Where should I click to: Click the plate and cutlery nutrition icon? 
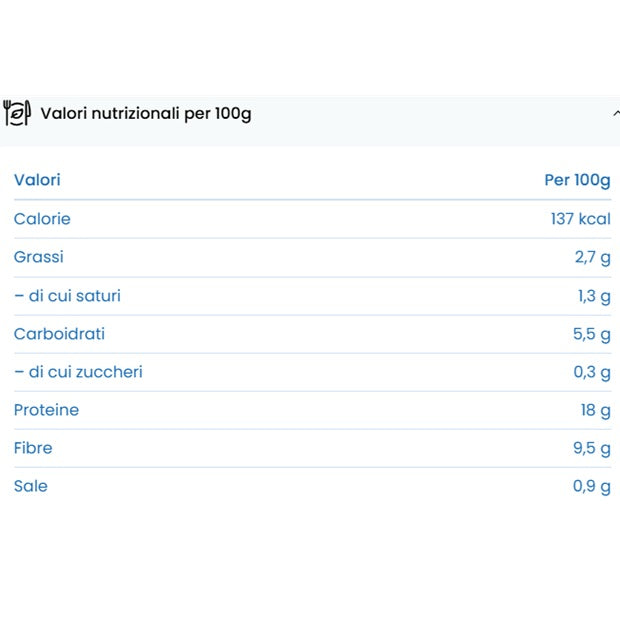pos(17,113)
